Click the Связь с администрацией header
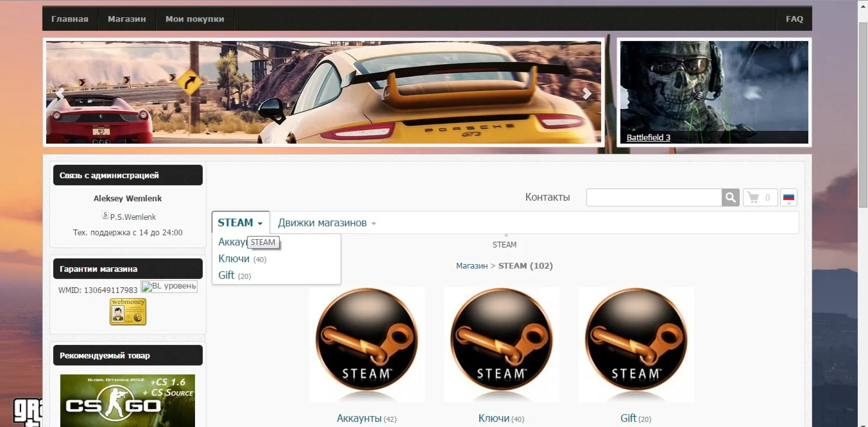 (x=128, y=175)
